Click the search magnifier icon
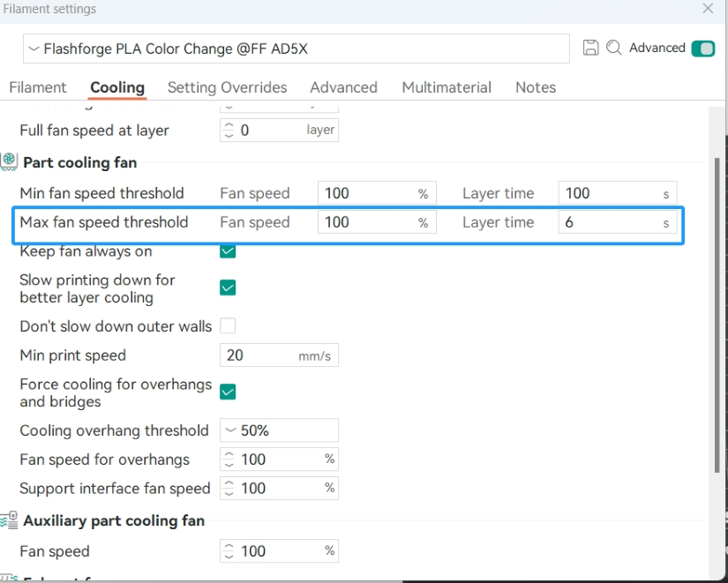The image size is (728, 583). pyautogui.click(x=614, y=49)
